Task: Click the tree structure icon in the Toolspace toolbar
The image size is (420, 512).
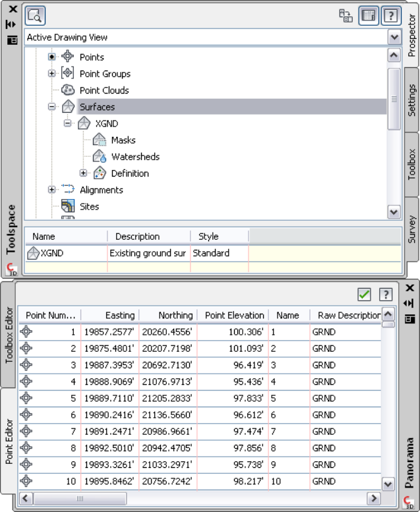Action: pos(345,16)
